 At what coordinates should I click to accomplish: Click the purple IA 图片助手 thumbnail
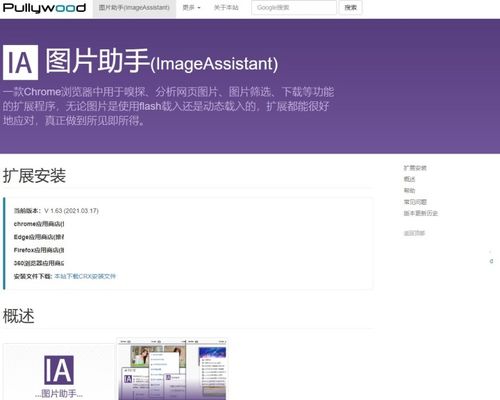[59, 372]
